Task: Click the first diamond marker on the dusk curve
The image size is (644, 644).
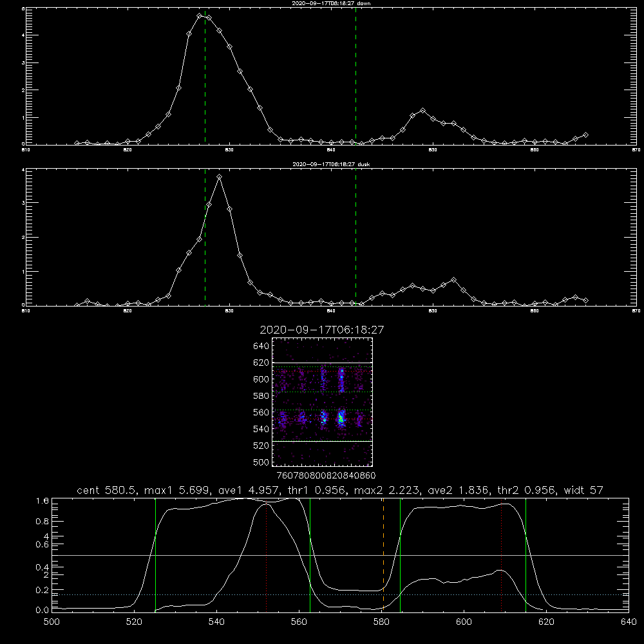Action: (x=77, y=305)
